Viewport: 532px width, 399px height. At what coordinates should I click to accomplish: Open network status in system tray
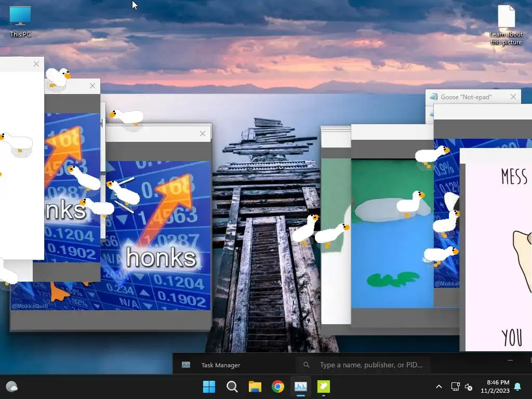point(455,387)
